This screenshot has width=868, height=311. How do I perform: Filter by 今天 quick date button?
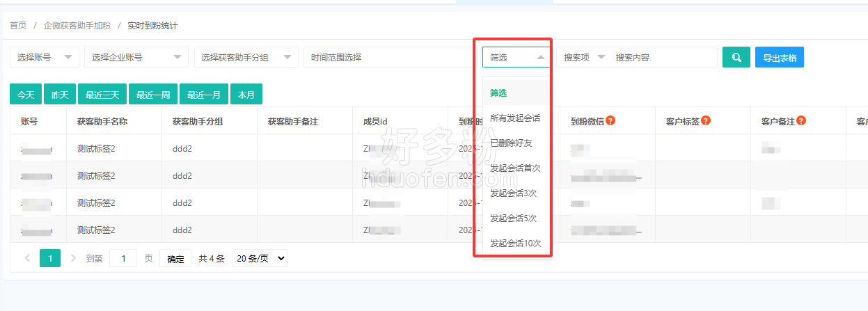pyautogui.click(x=25, y=95)
